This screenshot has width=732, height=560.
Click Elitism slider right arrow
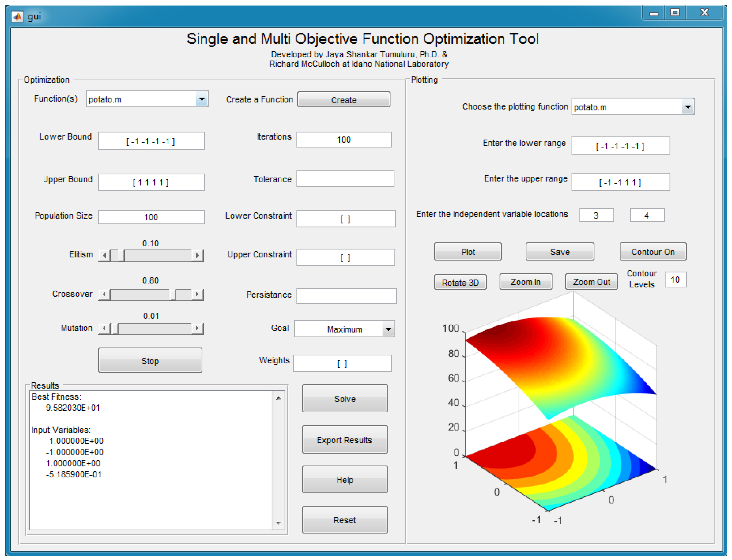(x=197, y=256)
